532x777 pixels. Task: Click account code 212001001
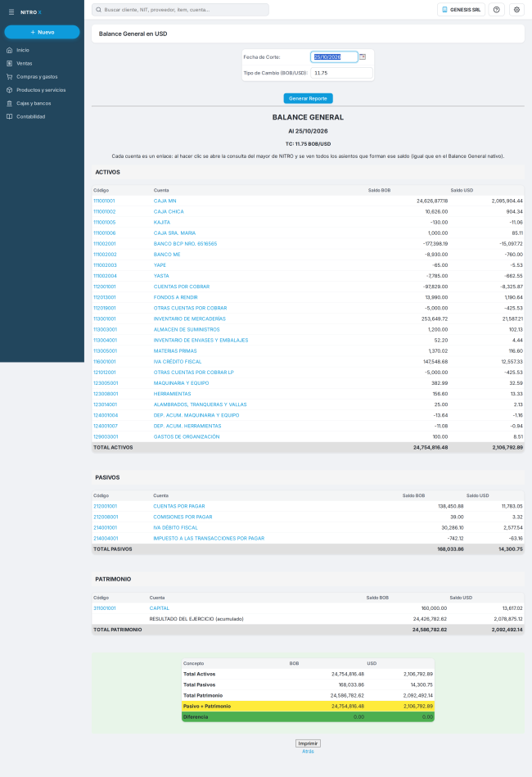tap(105, 507)
